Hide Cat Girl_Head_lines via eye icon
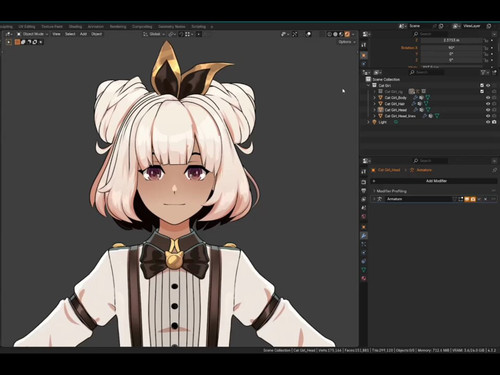Viewport: 500px width, 375px height. tap(488, 116)
